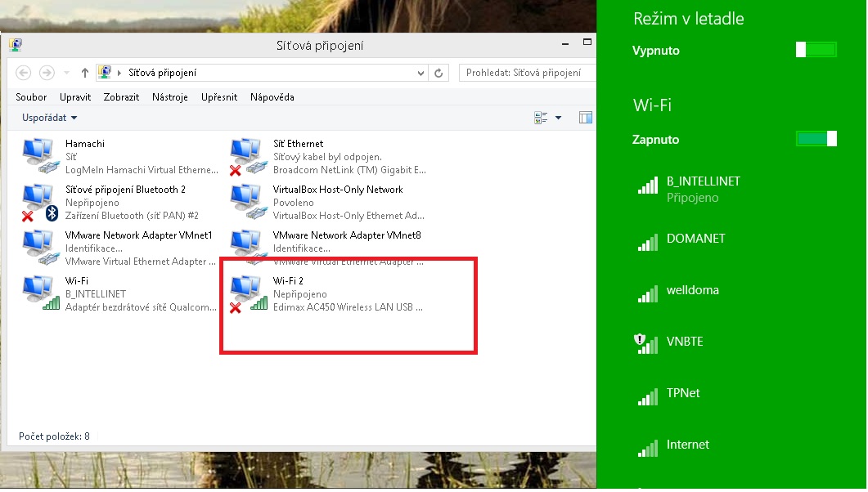Click the Prohledat: Síťová připojení search field
Viewport: 868px width, 492px height.
point(527,73)
